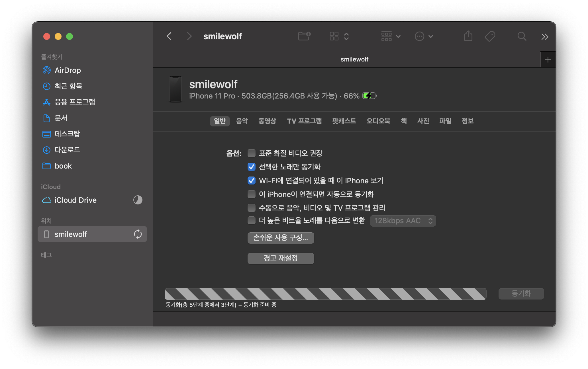Switch to the 사진 tab
This screenshot has height=369, width=588.
click(423, 121)
